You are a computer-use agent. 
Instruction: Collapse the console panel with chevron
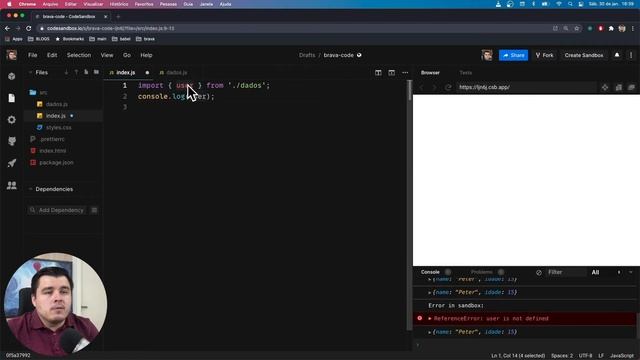pos(631,272)
